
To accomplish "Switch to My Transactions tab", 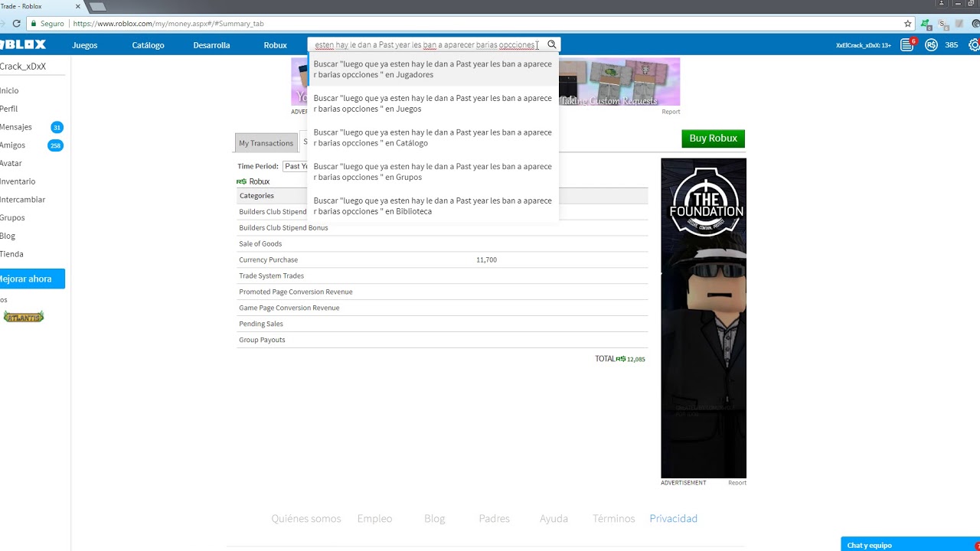I will pos(266,143).
